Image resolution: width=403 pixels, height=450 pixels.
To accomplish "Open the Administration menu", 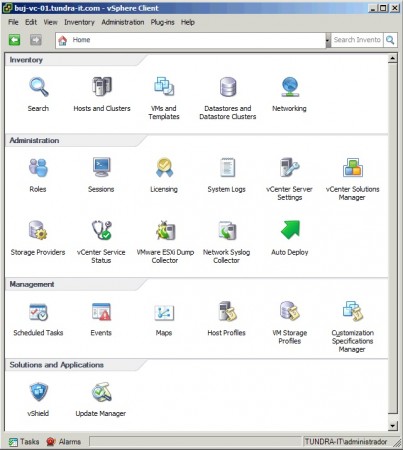I will pos(123,22).
